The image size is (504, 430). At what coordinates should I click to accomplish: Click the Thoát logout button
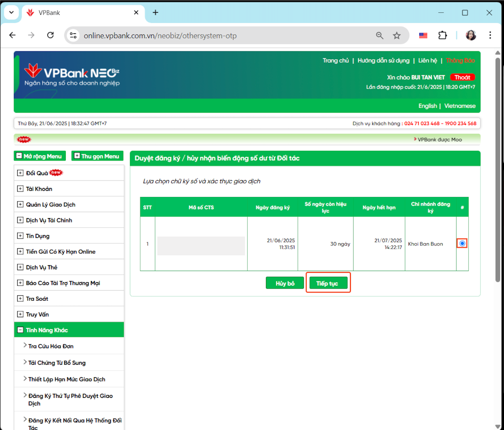click(x=462, y=77)
